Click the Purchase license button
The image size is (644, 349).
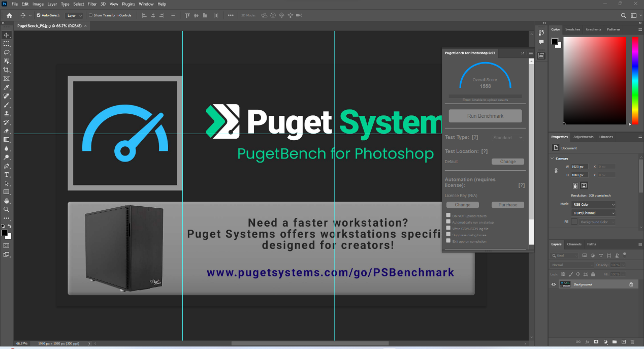(507, 205)
